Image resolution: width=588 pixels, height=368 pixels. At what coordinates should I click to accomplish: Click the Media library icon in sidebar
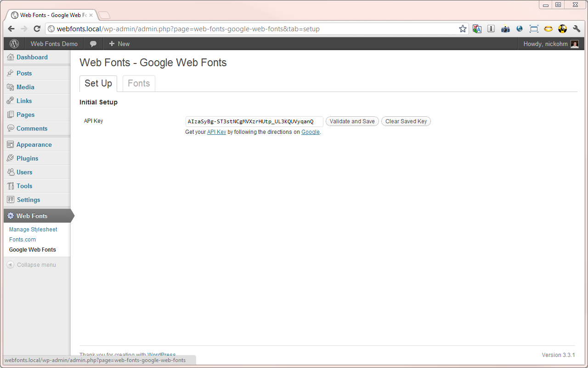(x=11, y=87)
